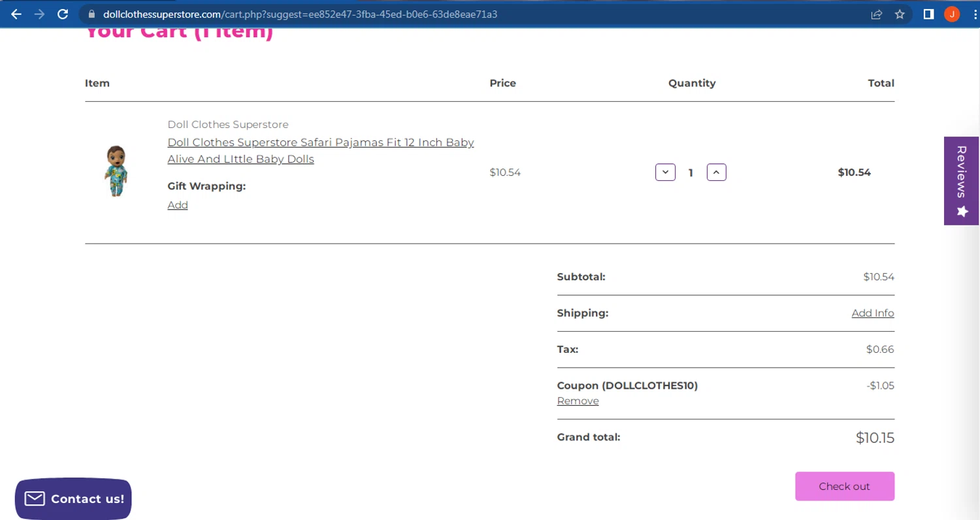Go back to the previous page
980x520 pixels.
click(16, 14)
